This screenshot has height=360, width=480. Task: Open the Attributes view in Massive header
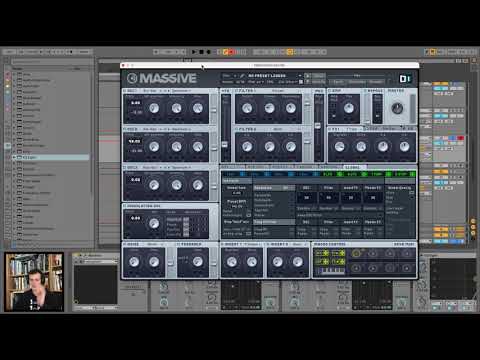click(357, 82)
